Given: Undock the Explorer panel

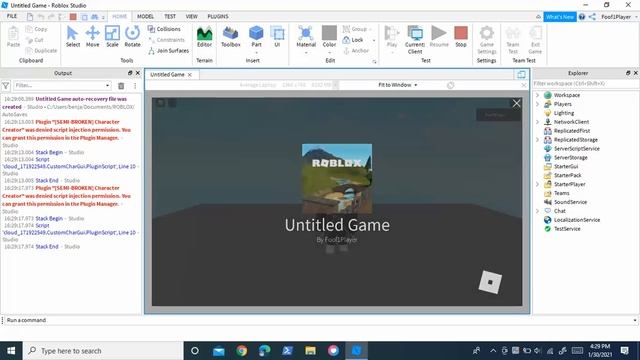Looking at the screenshot, I should pyautogui.click(x=628, y=73).
